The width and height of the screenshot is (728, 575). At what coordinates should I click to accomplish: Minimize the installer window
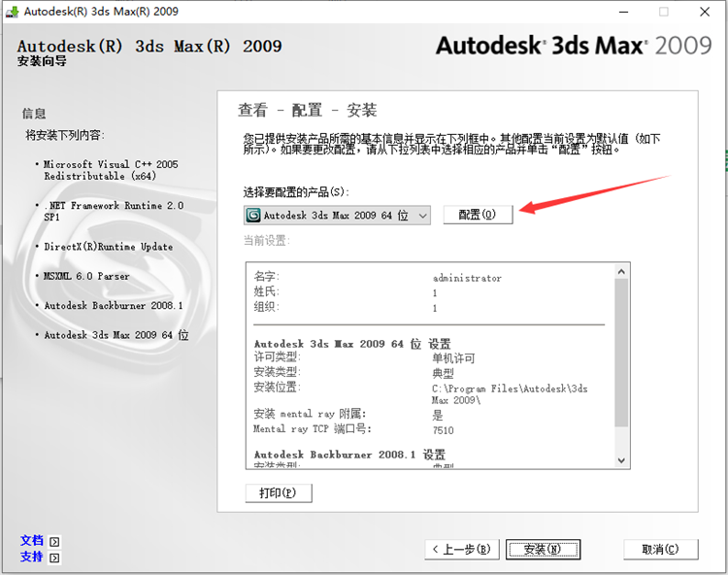pyautogui.click(x=623, y=12)
